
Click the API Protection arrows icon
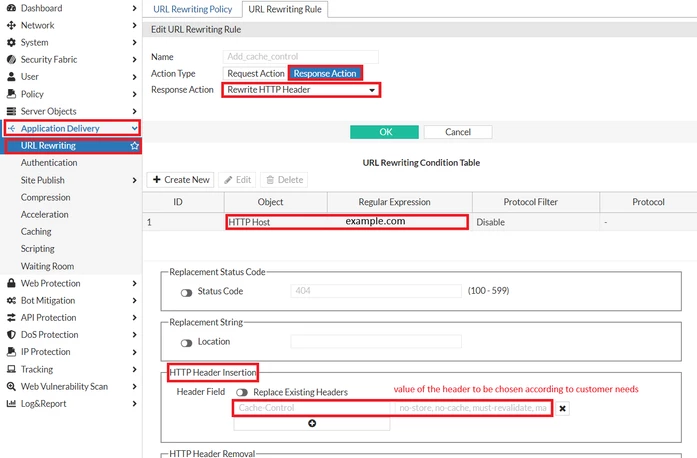tap(11, 317)
